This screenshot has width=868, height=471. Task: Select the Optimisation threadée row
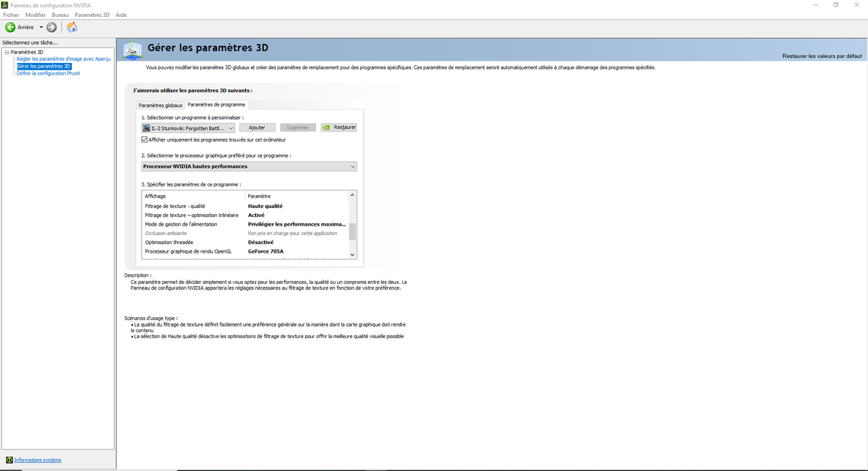click(x=246, y=242)
